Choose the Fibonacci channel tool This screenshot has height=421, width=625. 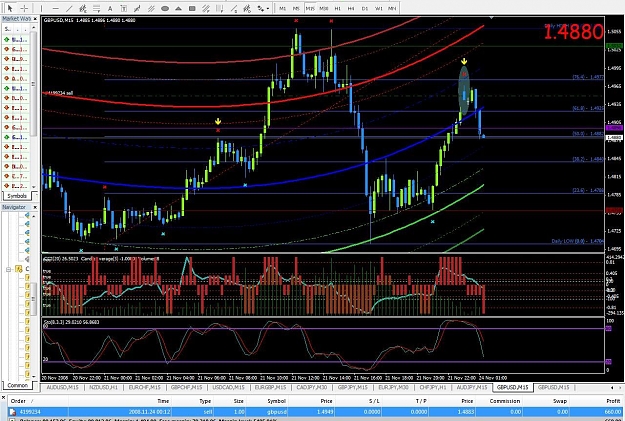coord(206,8)
